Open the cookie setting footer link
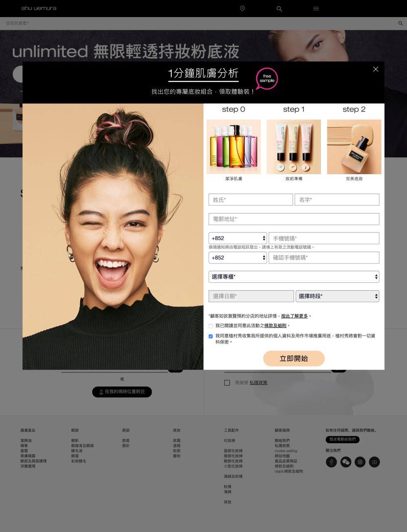 pyautogui.click(x=286, y=451)
